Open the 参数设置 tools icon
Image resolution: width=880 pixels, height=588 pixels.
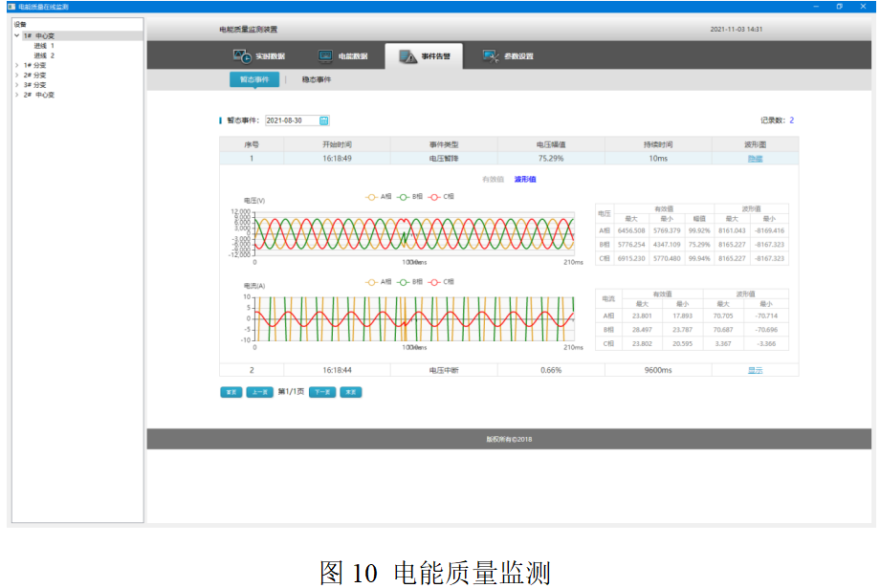491,56
